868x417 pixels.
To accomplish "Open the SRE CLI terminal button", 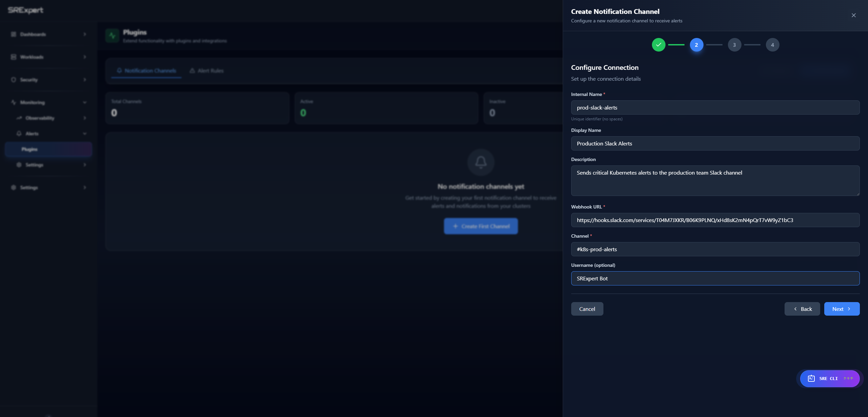I will coord(829,378).
